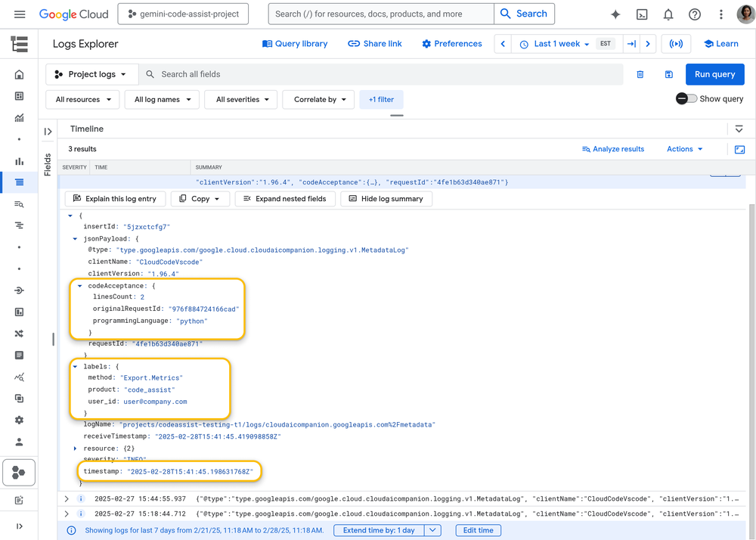Open Dashboards icon in sidebar

tap(19, 96)
